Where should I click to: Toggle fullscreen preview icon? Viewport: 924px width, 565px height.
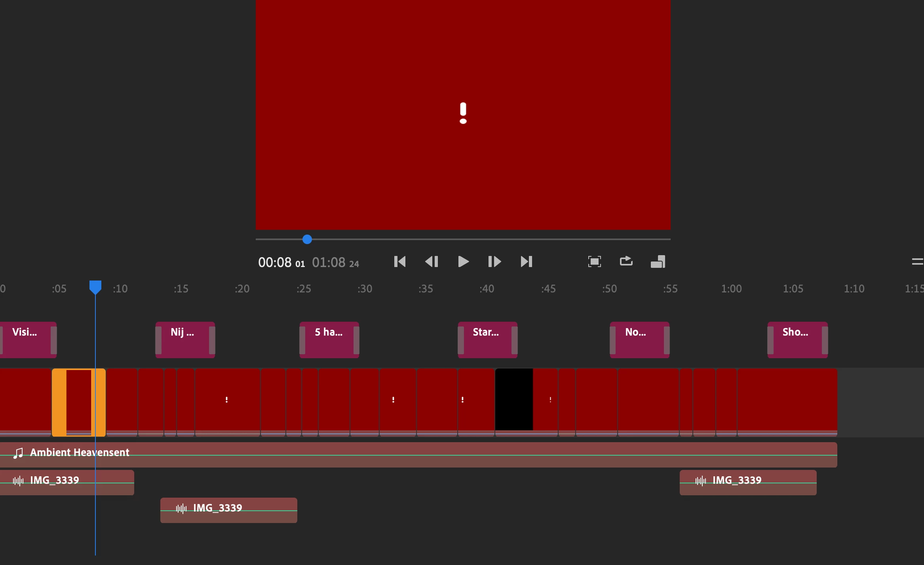pyautogui.click(x=594, y=262)
